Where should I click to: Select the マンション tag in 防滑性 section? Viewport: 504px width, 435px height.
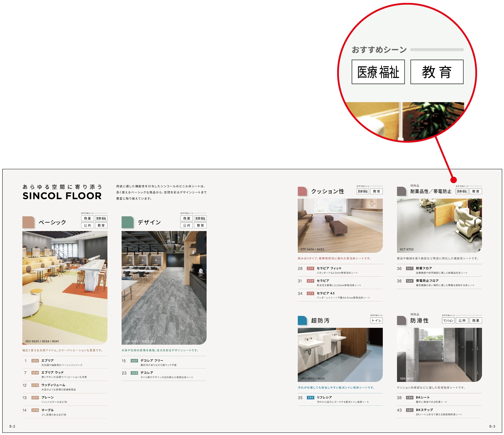448,321
